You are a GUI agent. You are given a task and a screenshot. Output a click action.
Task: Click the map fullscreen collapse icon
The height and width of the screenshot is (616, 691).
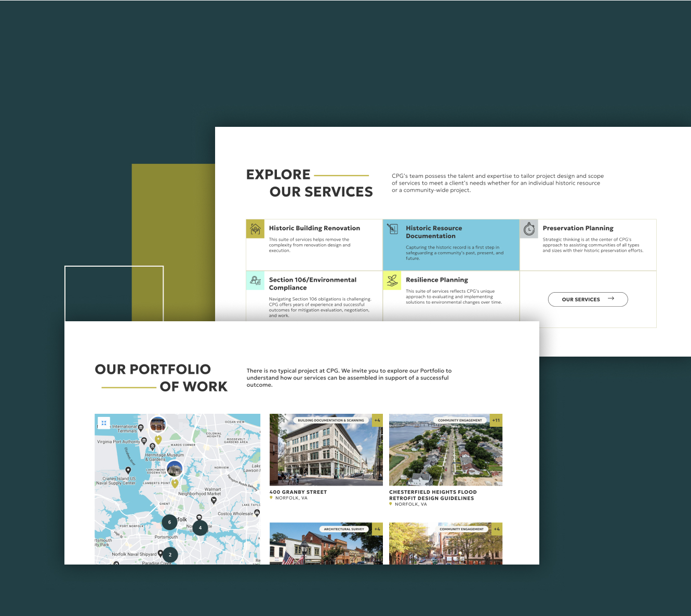[x=104, y=423]
